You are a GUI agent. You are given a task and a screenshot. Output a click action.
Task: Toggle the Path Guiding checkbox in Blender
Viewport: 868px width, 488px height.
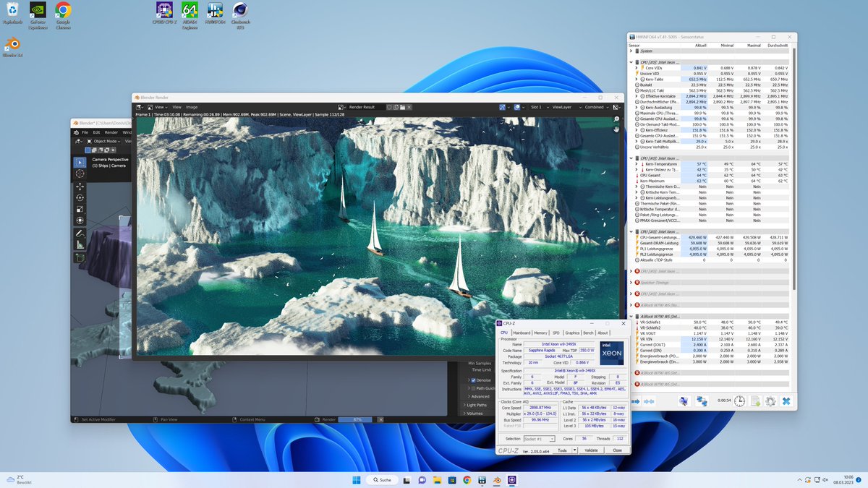click(473, 388)
